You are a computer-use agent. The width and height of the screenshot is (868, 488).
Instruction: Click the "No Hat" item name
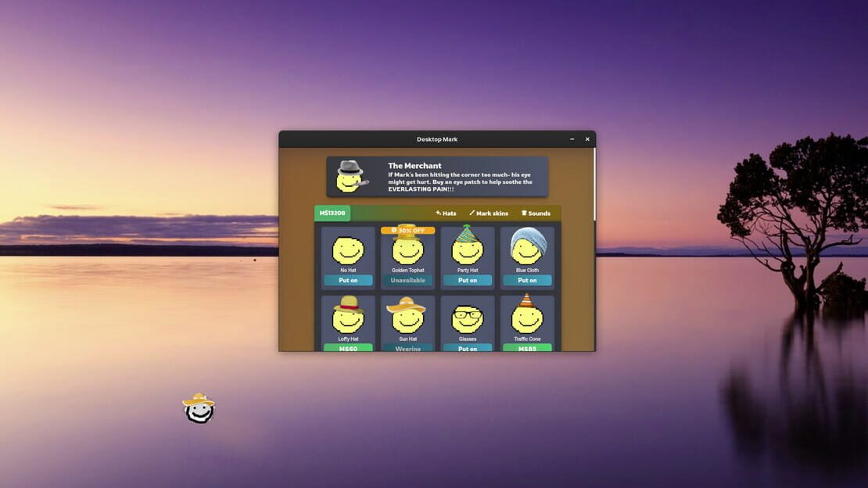348,271
